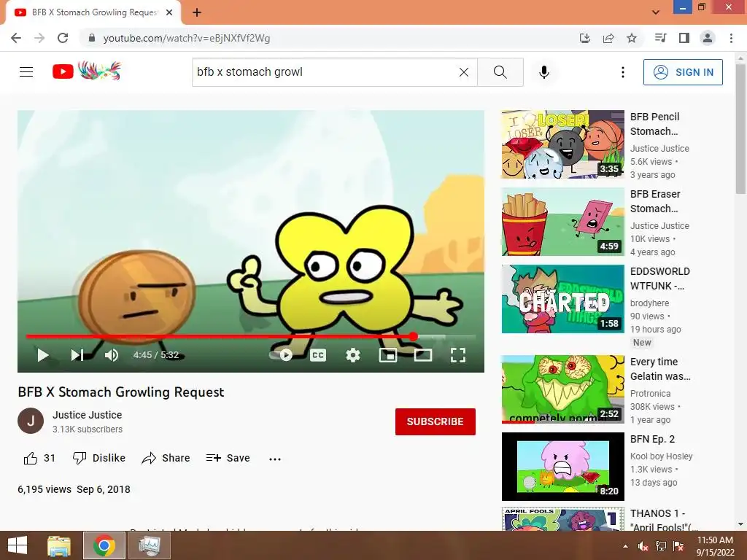Open Justice Justice channel avatar

point(31,421)
